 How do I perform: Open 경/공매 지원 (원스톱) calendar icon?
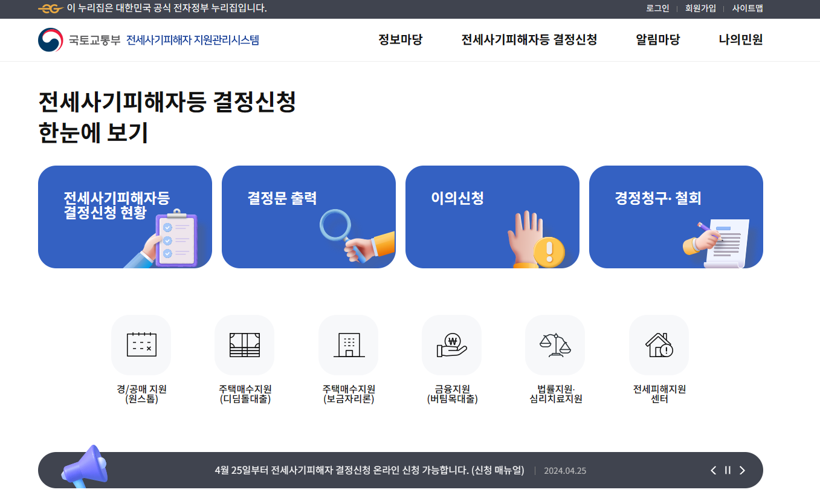(x=141, y=344)
